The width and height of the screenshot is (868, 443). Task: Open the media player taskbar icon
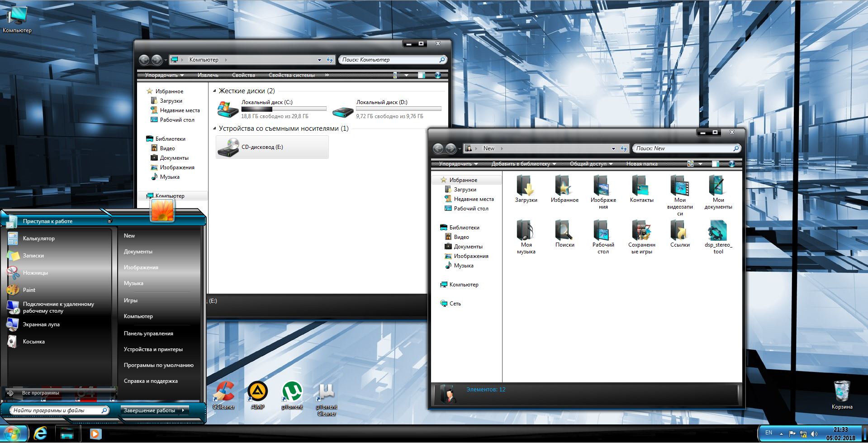coord(95,433)
